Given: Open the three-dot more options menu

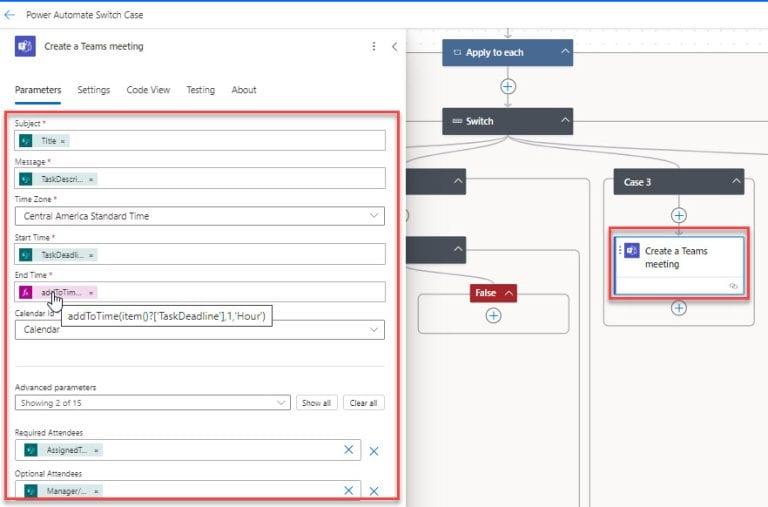Looking at the screenshot, I should (x=374, y=46).
